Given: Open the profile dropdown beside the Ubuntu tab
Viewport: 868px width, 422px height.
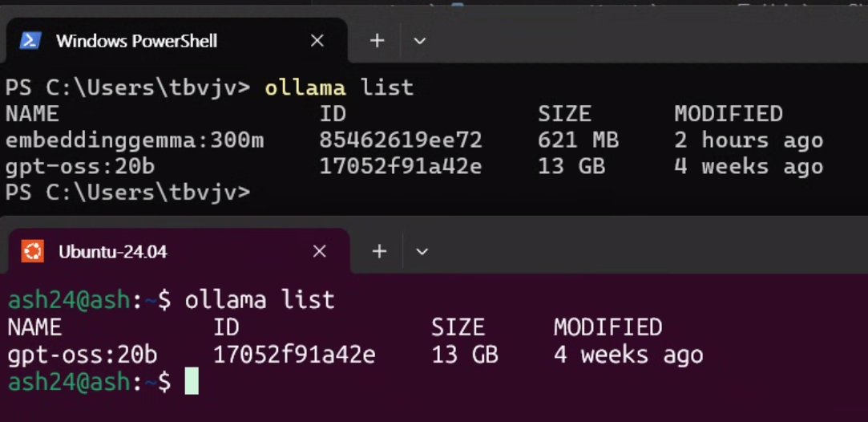Looking at the screenshot, I should point(422,252).
